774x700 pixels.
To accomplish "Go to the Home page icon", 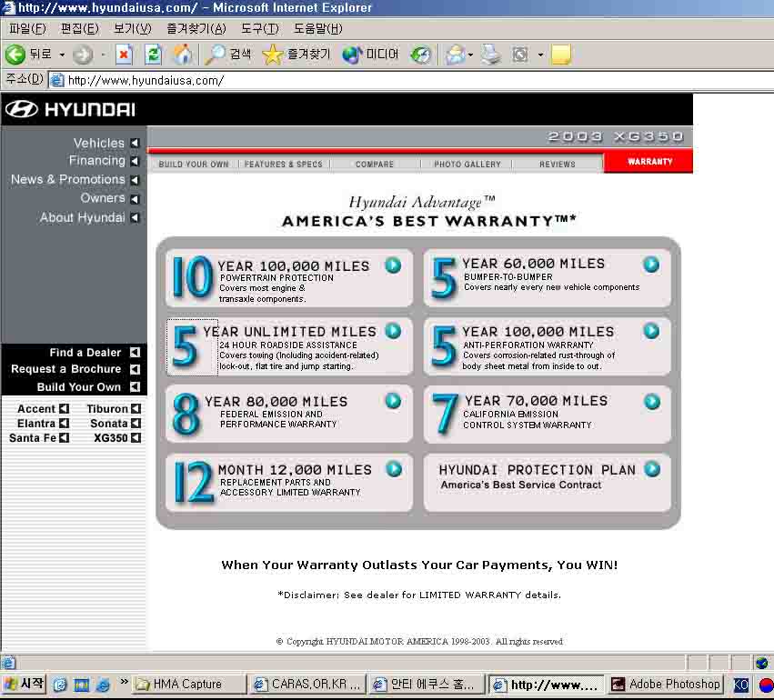I will tap(183, 55).
